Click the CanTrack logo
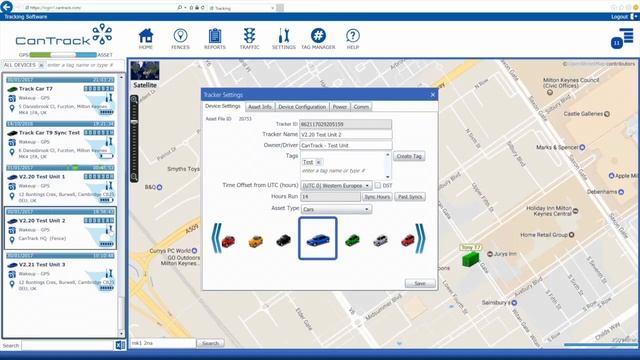Image resolution: width=640 pixels, height=360 pixels. point(64,36)
